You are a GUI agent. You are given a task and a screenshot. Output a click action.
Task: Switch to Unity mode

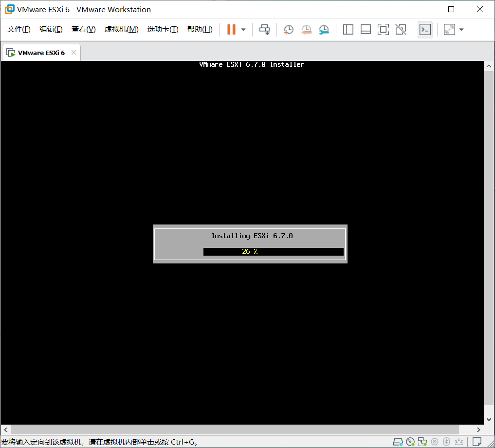coord(401,29)
